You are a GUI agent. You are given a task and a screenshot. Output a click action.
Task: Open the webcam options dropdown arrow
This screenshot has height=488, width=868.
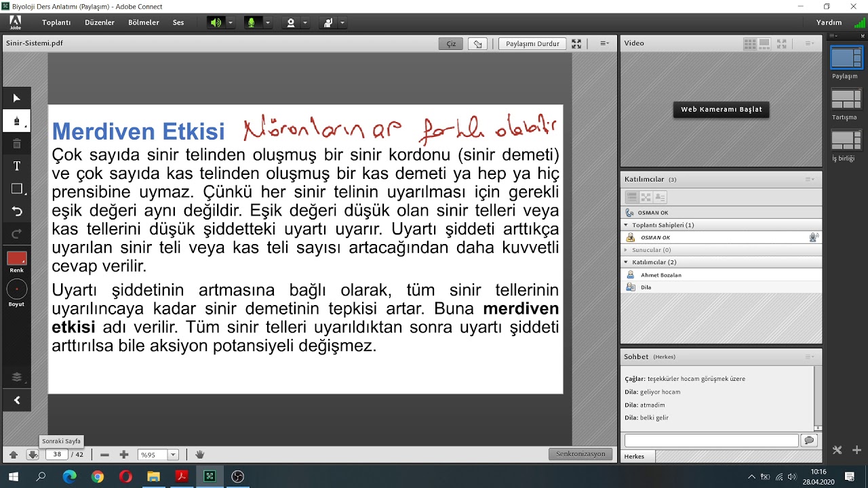(x=305, y=22)
